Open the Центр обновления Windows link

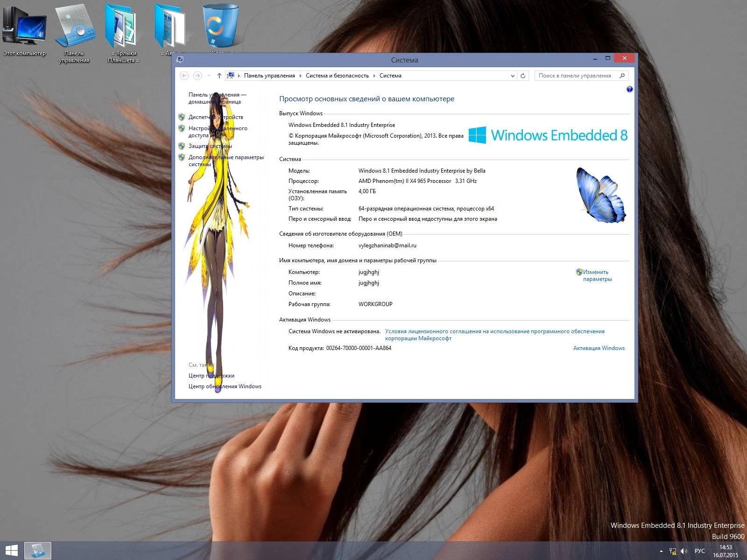point(225,386)
